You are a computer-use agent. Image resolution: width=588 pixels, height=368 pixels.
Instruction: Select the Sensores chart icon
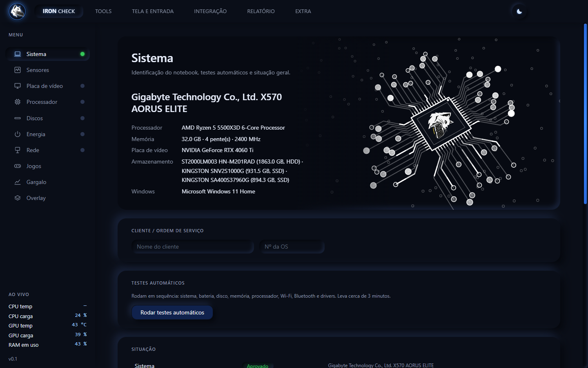[x=18, y=70]
